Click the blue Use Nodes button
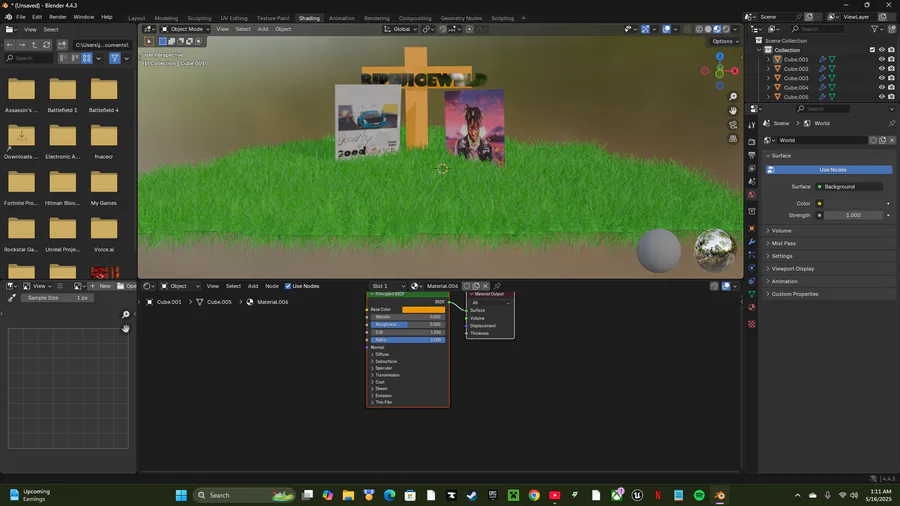The width and height of the screenshot is (900, 506). click(829, 170)
